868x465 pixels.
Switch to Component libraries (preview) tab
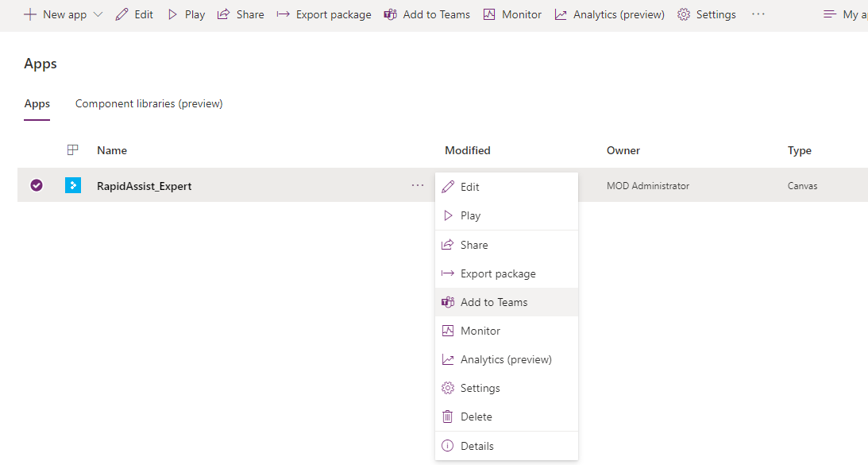pyautogui.click(x=149, y=103)
